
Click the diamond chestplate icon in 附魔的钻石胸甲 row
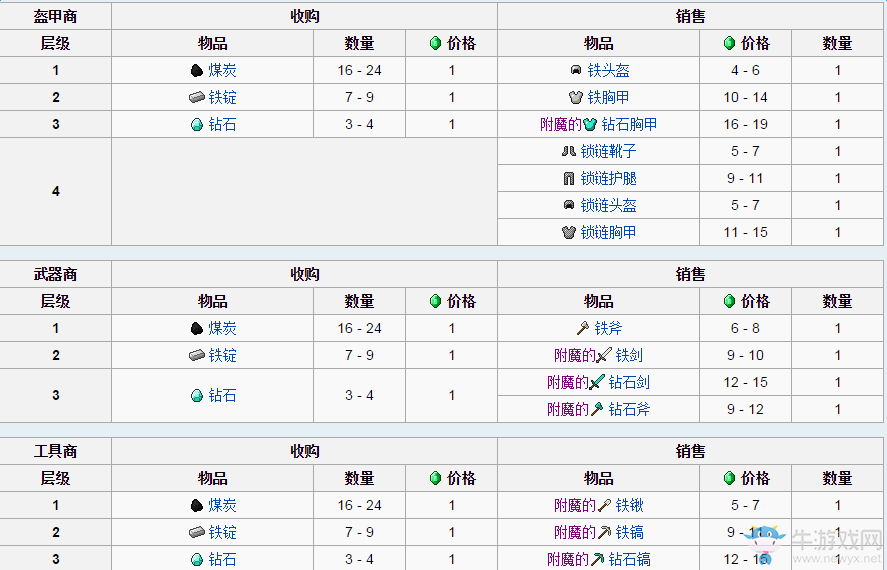pyautogui.click(x=590, y=124)
